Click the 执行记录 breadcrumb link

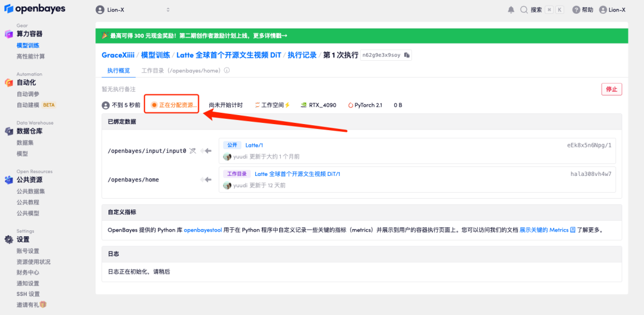302,55
